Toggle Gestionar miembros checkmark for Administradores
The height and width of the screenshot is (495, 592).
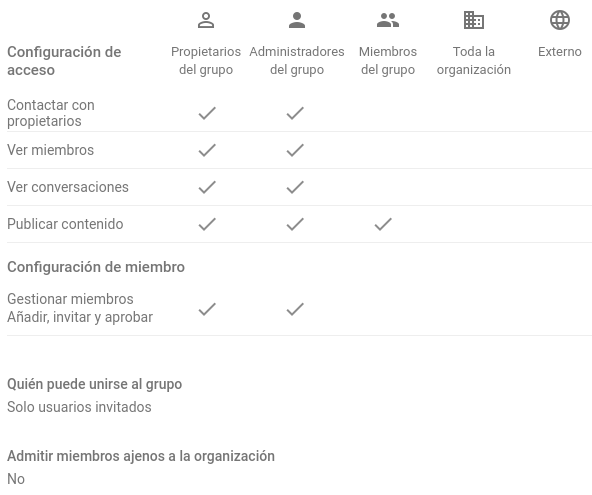pos(295,309)
